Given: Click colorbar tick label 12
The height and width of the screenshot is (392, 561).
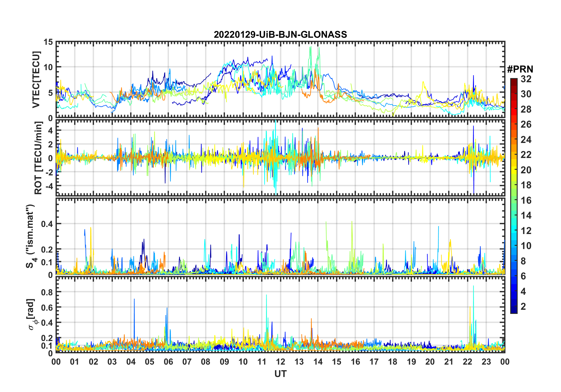Looking at the screenshot, I should click(x=526, y=230).
